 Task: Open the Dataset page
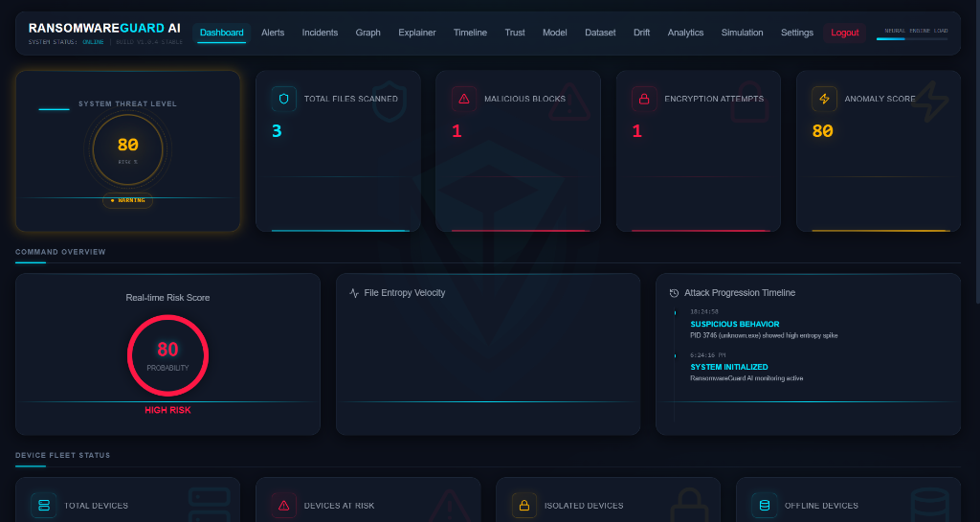click(x=600, y=33)
